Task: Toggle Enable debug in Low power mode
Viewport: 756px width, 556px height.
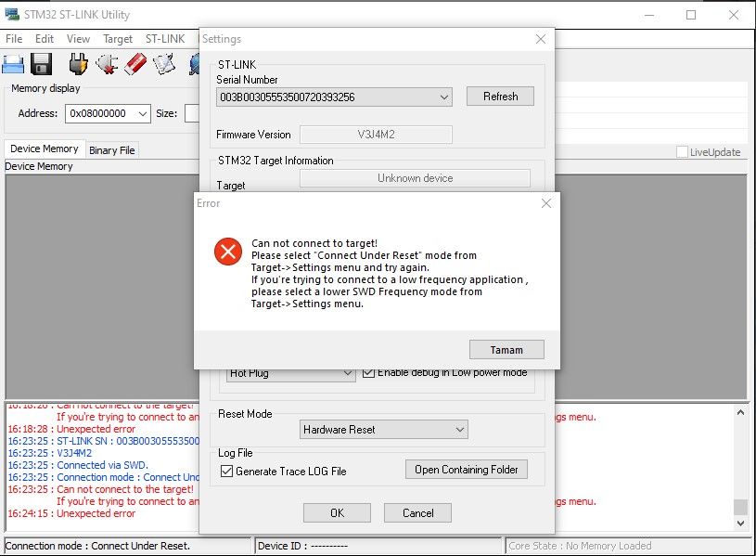Action: pos(368,372)
